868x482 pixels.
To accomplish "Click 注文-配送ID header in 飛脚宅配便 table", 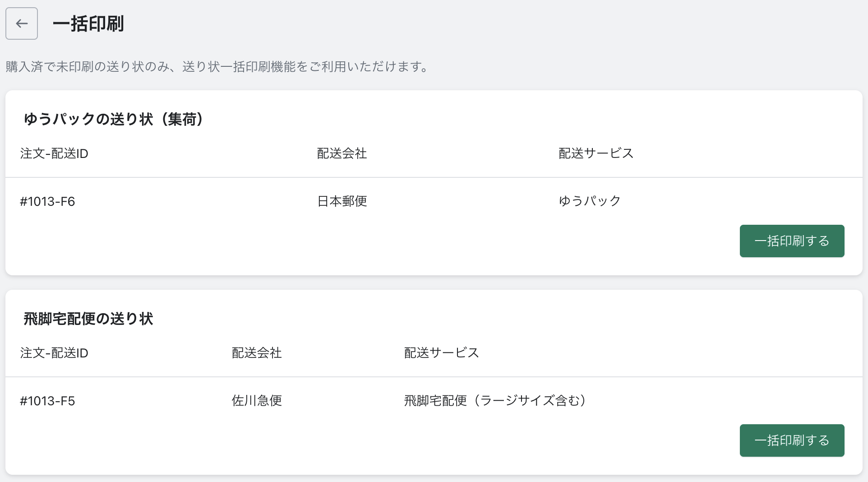I will click(54, 353).
